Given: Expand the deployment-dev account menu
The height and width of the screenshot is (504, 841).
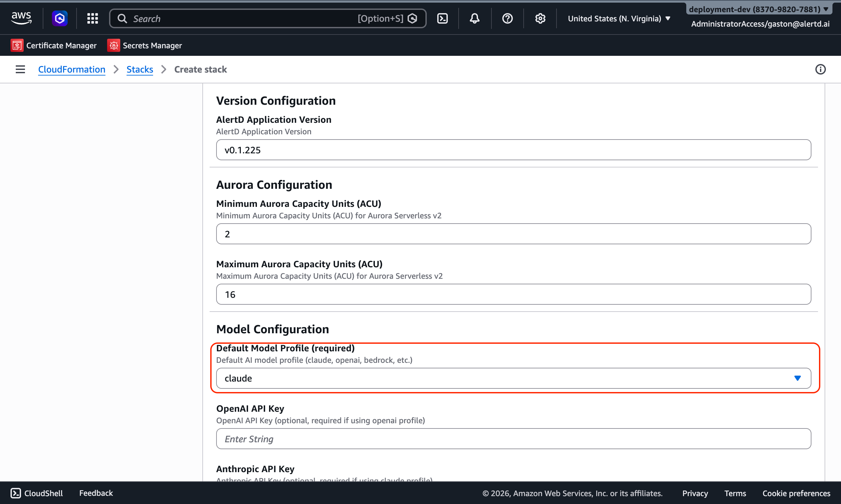Looking at the screenshot, I should (759, 9).
